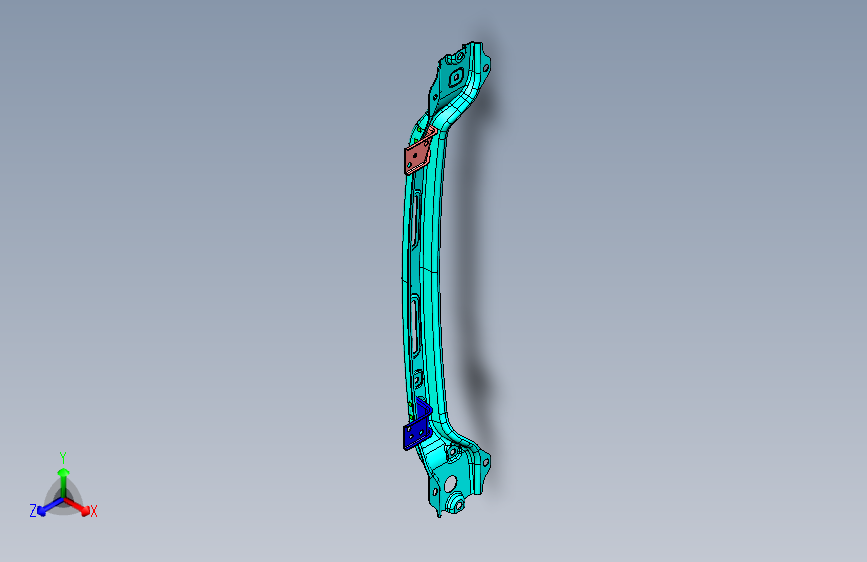
Task: Select the red X axis on orientation triad
Action: click(x=81, y=508)
